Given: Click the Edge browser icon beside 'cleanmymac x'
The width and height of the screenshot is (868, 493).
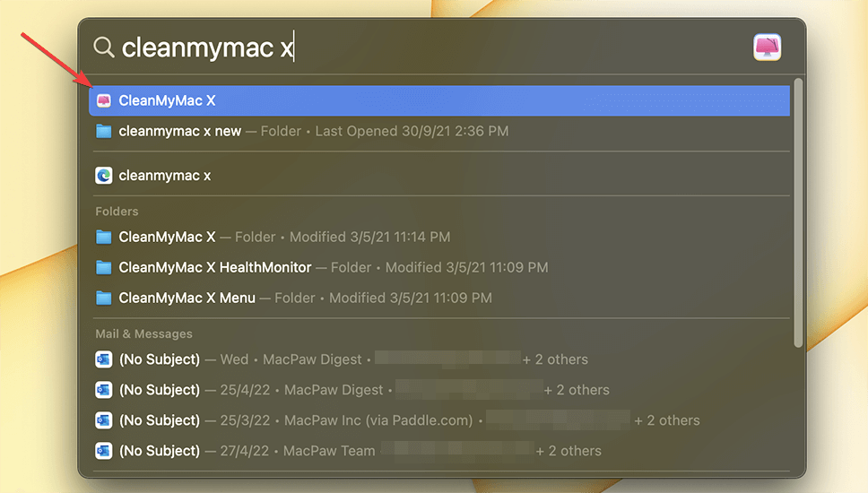Looking at the screenshot, I should coord(103,176).
